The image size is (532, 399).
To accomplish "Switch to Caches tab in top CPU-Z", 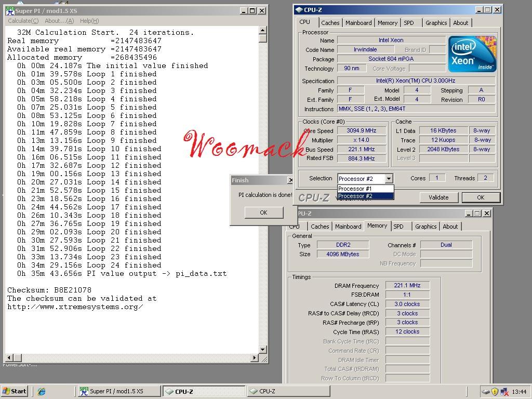I will tap(330, 23).
